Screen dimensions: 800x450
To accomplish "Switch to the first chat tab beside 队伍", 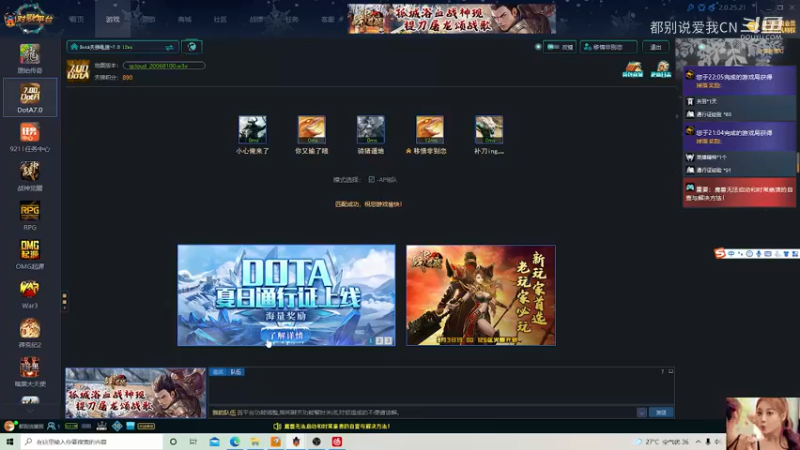I will click(x=218, y=372).
